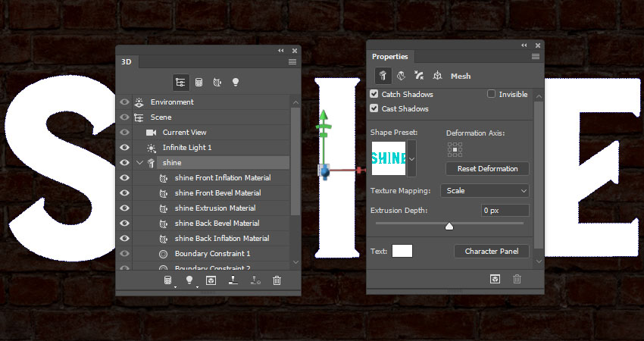The height and width of the screenshot is (341, 644).
Task: Select shine Front Bevel Material
Action: click(x=217, y=192)
